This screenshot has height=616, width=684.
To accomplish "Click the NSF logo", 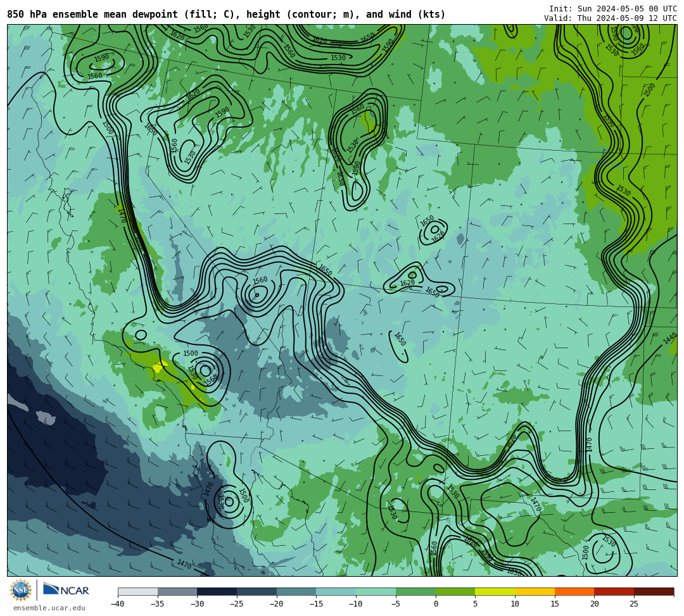I will [20, 590].
